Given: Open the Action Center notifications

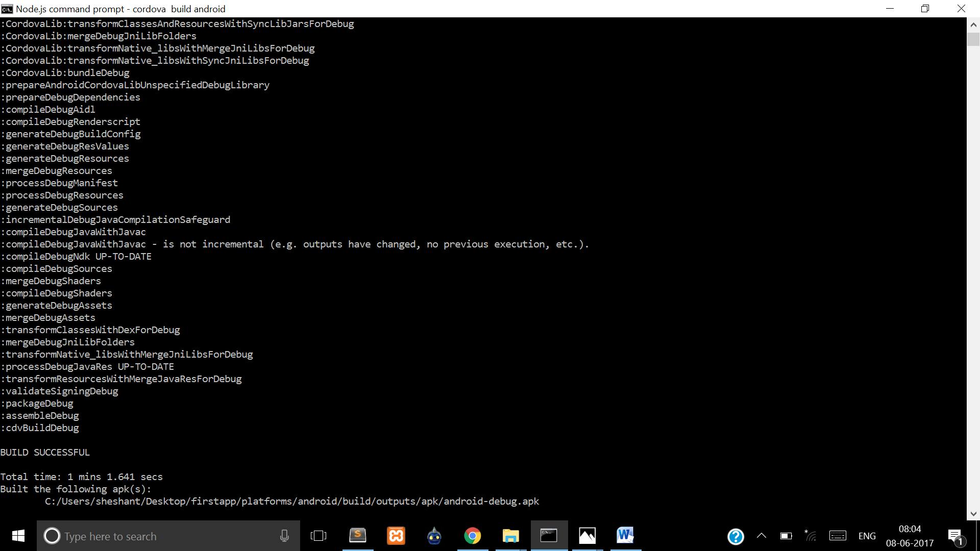Looking at the screenshot, I should (x=955, y=536).
